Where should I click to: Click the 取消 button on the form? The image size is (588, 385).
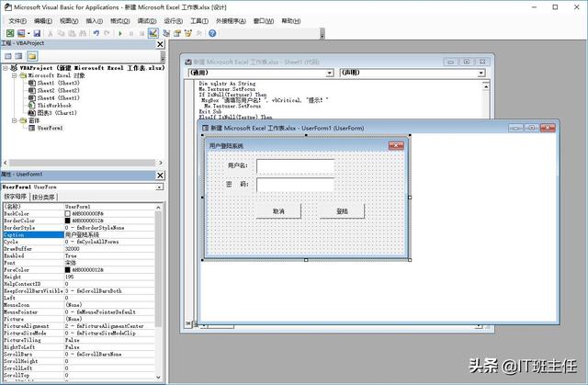pyautogui.click(x=279, y=211)
